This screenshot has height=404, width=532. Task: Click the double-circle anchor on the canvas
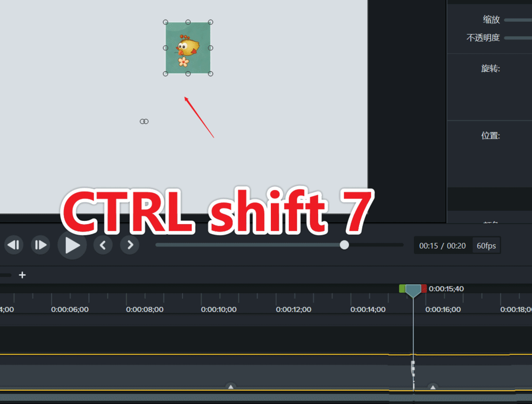(x=144, y=121)
